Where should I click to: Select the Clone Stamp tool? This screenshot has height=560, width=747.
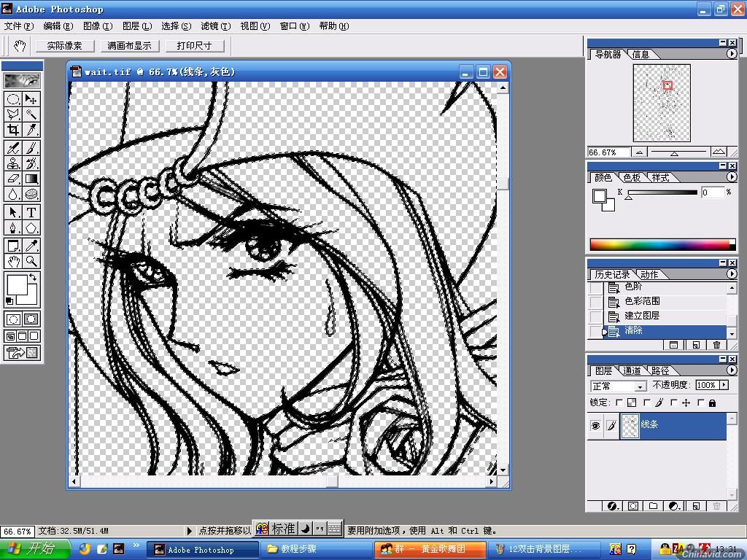tap(13, 163)
